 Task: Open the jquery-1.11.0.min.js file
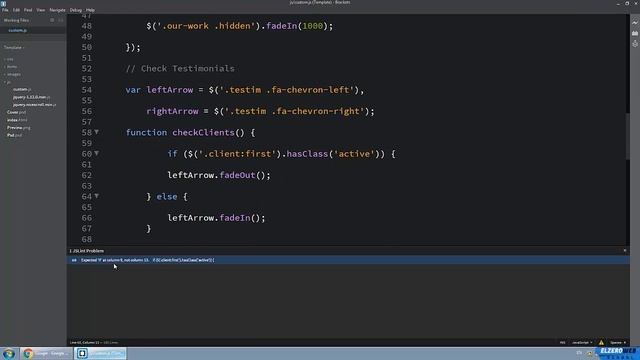coord(31,97)
